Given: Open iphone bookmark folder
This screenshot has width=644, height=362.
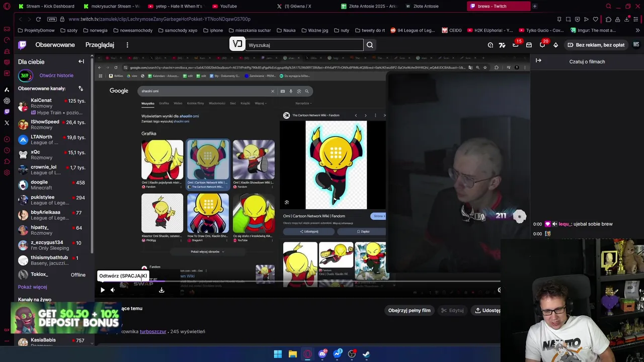Looking at the screenshot, I should pyautogui.click(x=213, y=30).
